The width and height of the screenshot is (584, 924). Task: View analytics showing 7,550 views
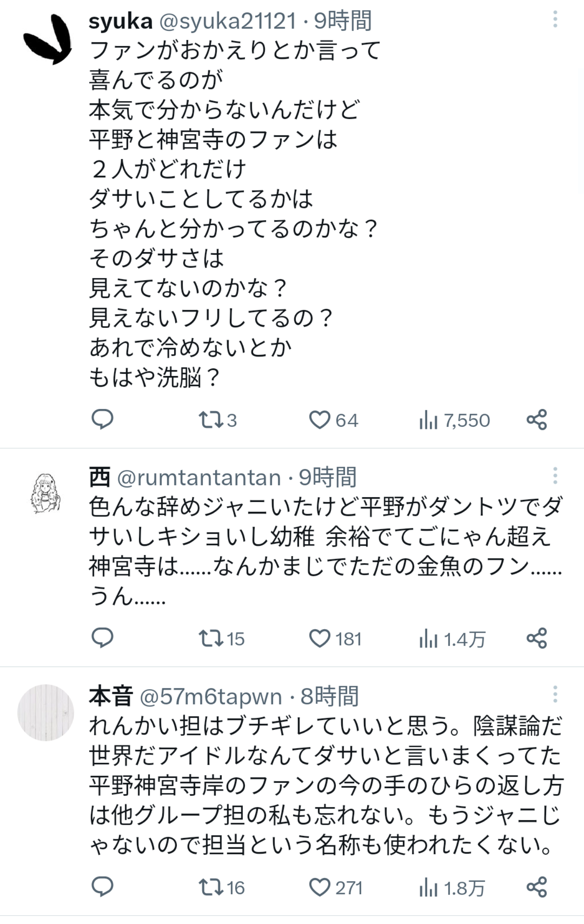coord(454,420)
